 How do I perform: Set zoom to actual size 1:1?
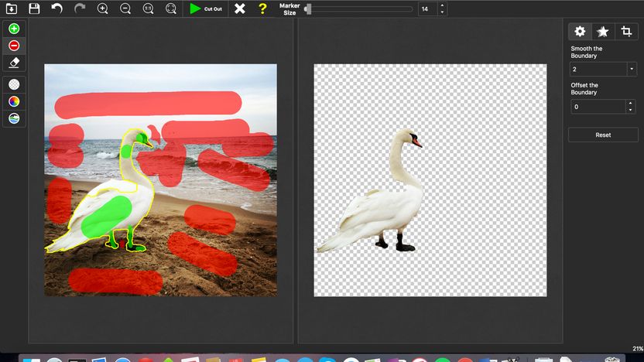pos(149,9)
